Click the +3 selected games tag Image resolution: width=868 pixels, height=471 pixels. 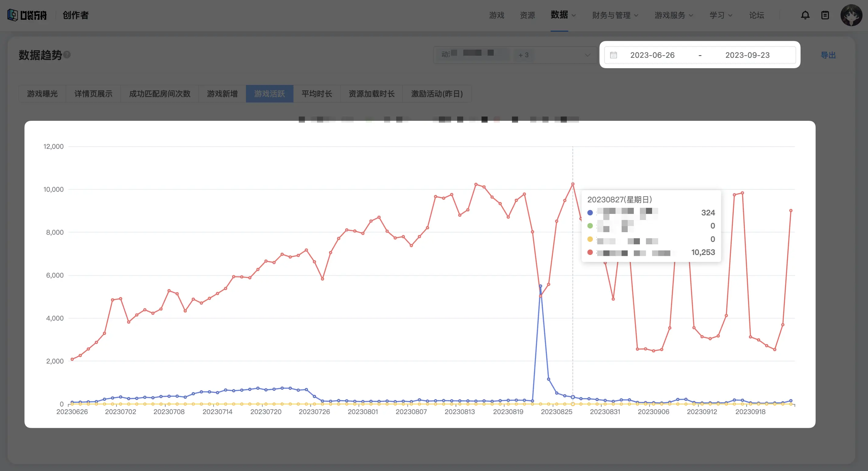pyautogui.click(x=523, y=55)
